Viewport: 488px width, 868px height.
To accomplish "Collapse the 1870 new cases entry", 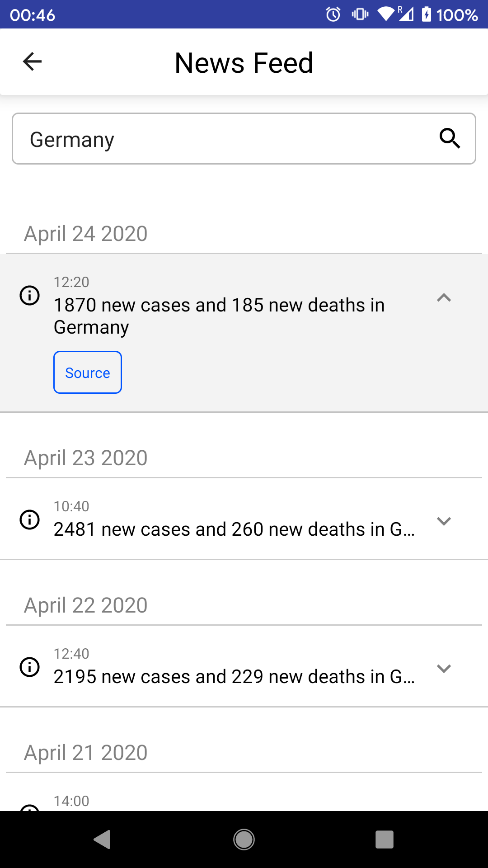I will tap(444, 297).
